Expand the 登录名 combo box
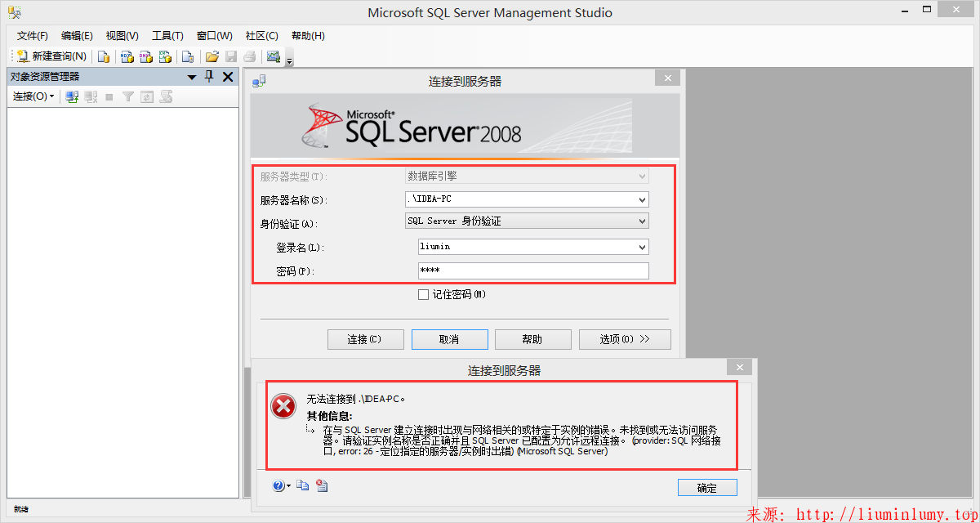 (x=642, y=247)
